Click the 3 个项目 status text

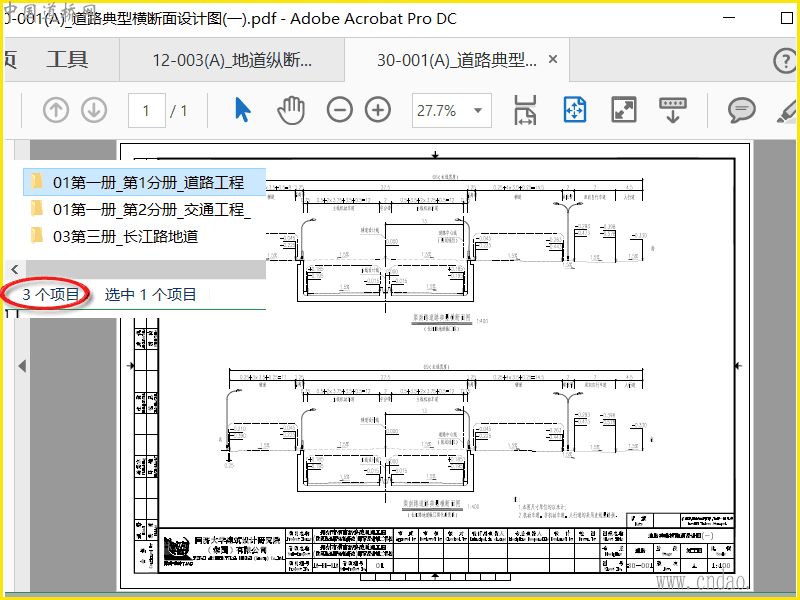pyautogui.click(x=51, y=294)
